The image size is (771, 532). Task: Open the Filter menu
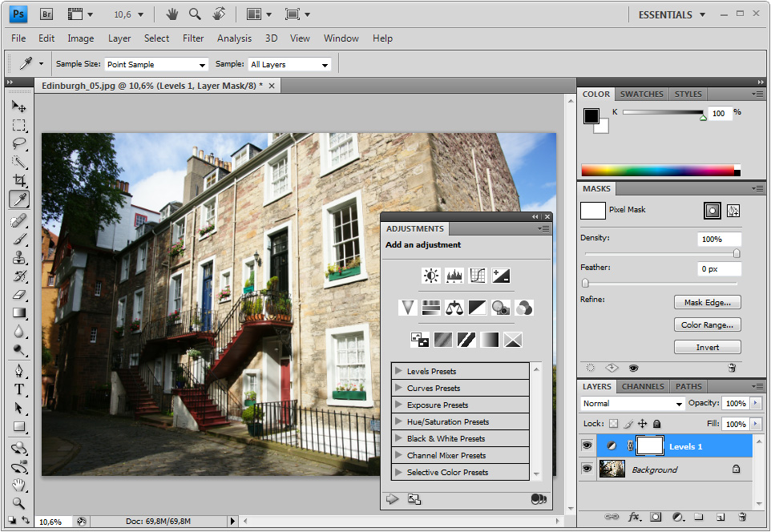(x=193, y=38)
